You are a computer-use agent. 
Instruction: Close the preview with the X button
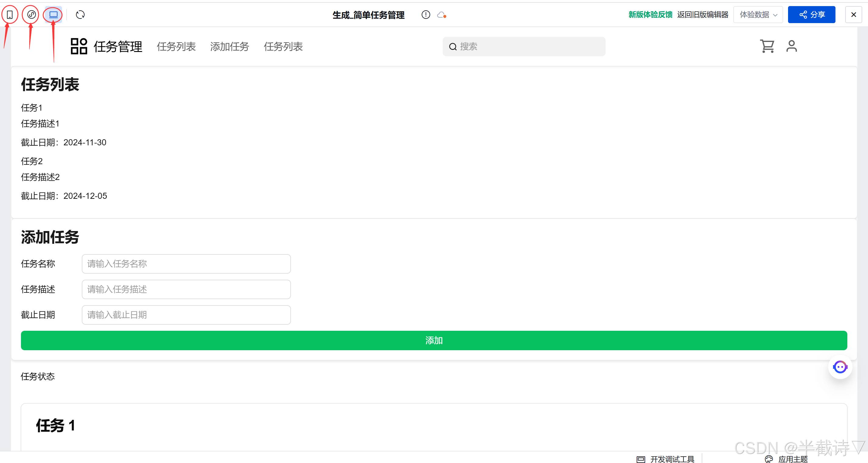(x=853, y=15)
